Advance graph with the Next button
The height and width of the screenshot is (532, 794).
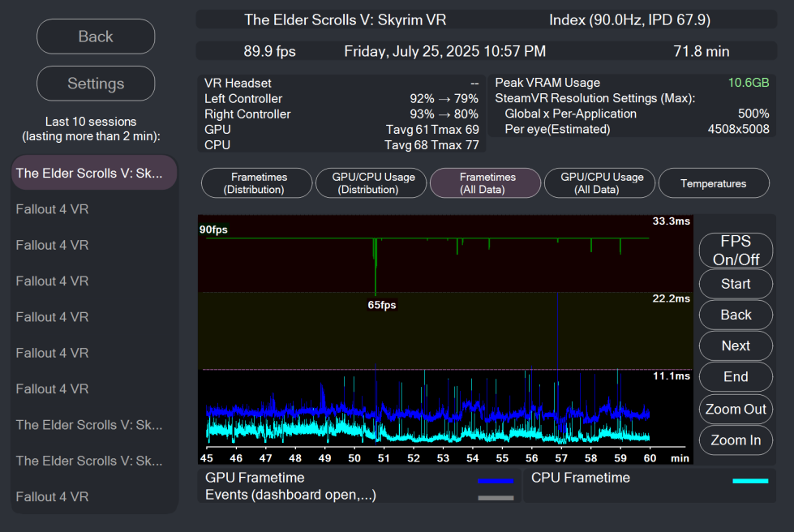coord(736,345)
